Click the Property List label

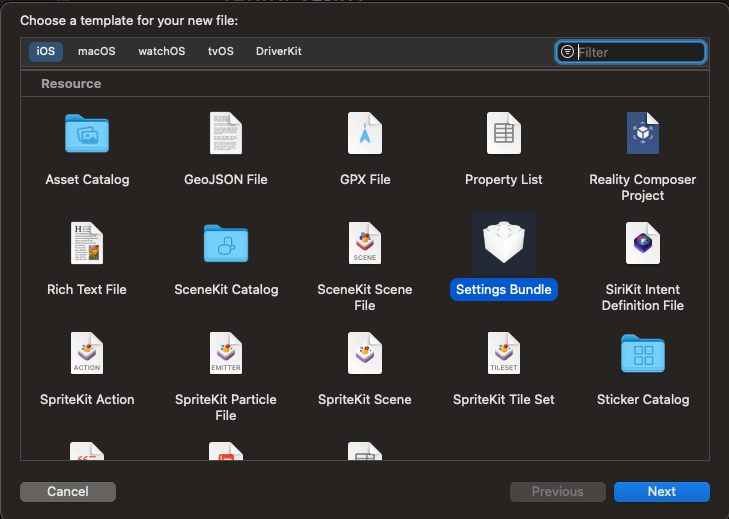(504, 180)
